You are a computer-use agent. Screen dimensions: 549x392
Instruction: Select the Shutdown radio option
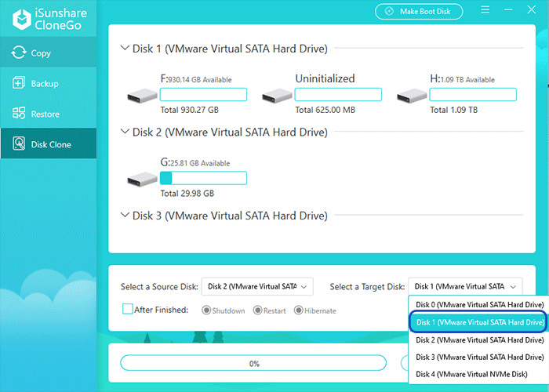pos(207,310)
